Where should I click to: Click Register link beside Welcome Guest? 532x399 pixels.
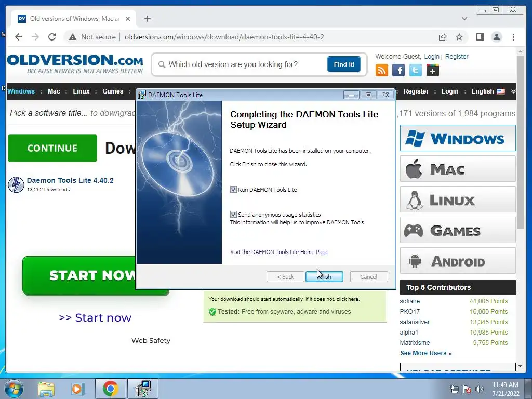tap(457, 56)
